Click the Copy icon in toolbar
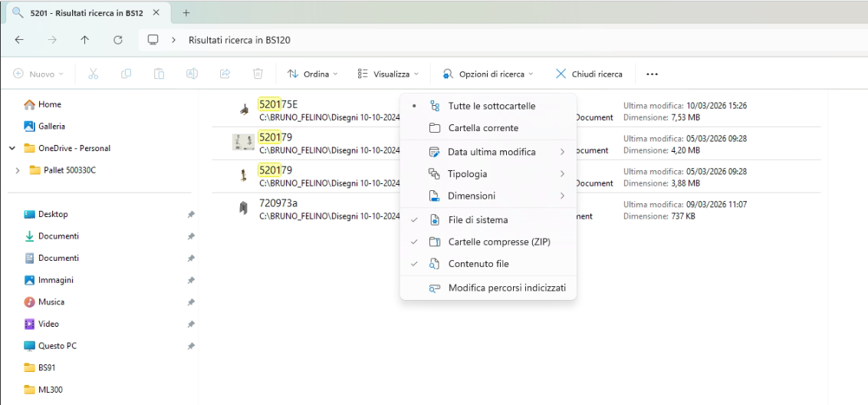Viewport: 868px width, 405px height. [x=127, y=74]
